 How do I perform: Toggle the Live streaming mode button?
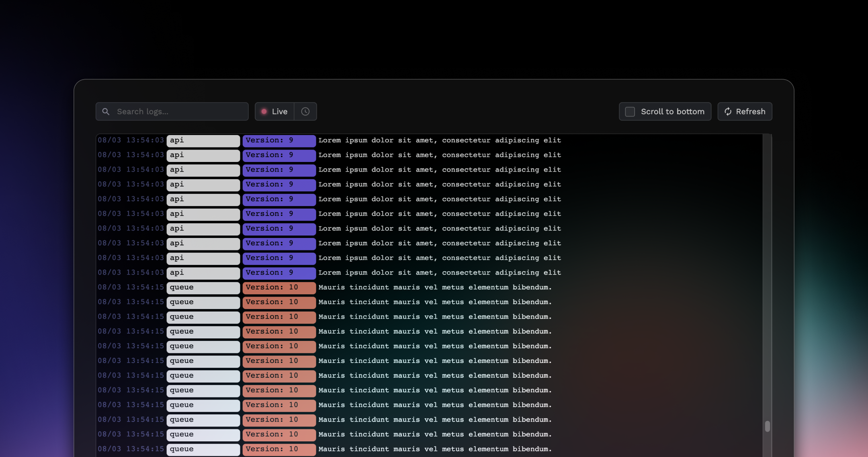click(x=274, y=111)
